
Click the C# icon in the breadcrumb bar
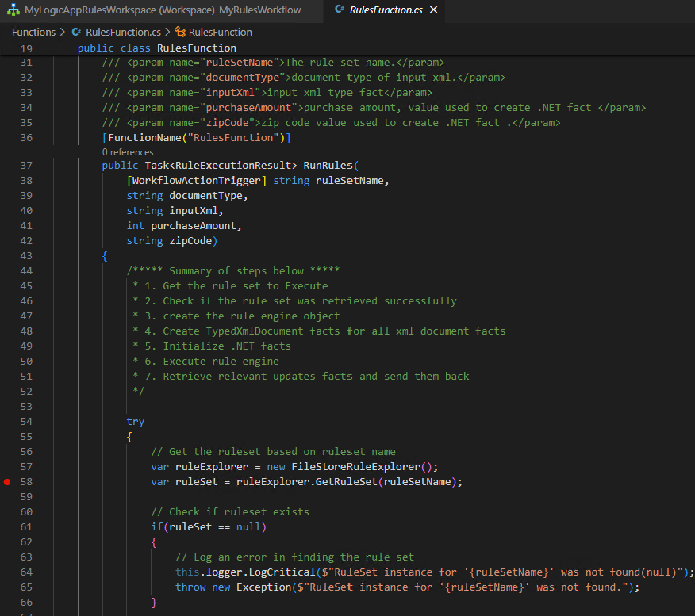[77, 33]
